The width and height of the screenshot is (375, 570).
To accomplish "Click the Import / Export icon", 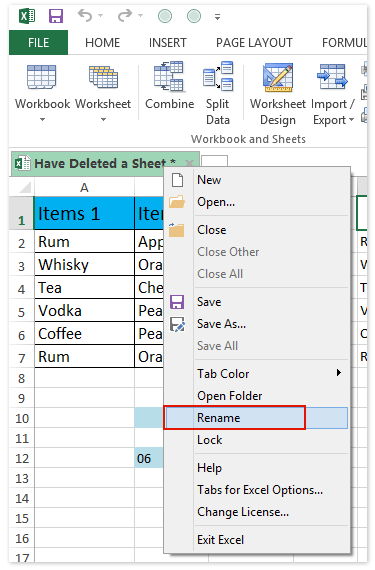I will (332, 76).
